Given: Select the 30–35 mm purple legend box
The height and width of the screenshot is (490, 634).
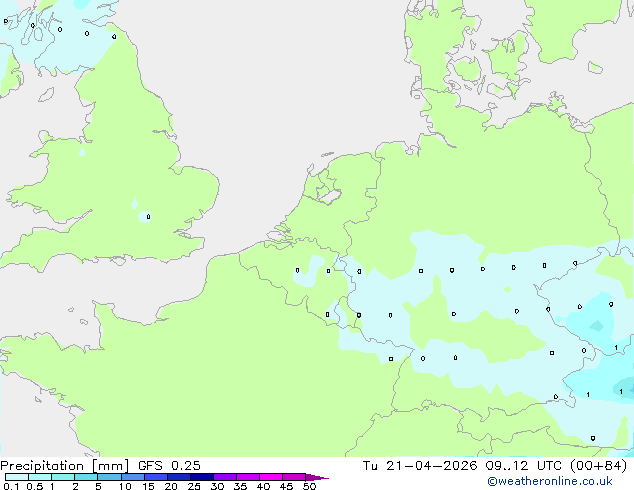Looking at the screenshot, I should (225, 477).
